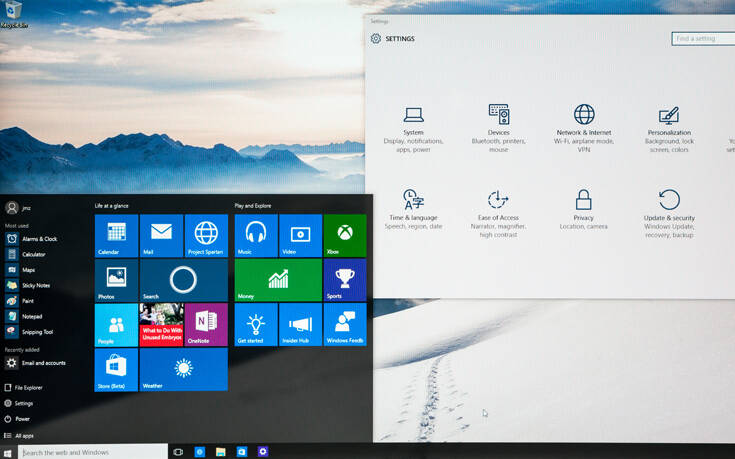Click the user account jmz
Image resolution: width=735 pixels, height=459 pixels.
(x=18, y=208)
